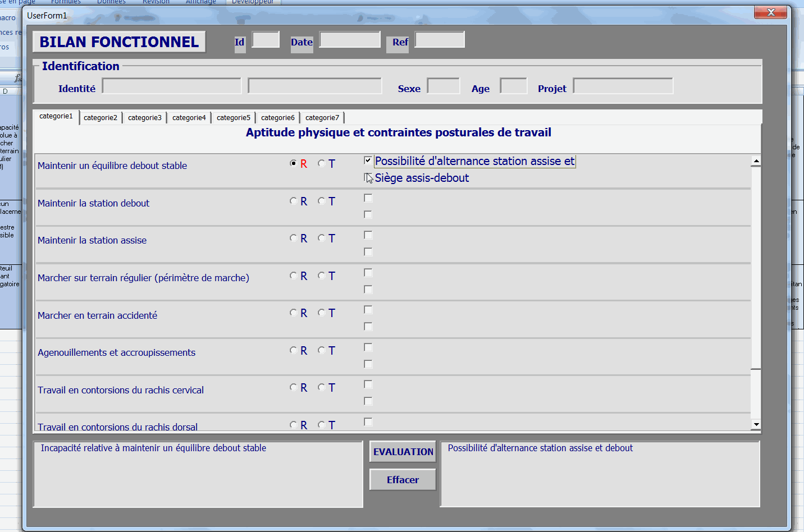Uncheck Possibilité d'alternance station assise checkbox
This screenshot has height=532, width=804.
coord(368,160)
